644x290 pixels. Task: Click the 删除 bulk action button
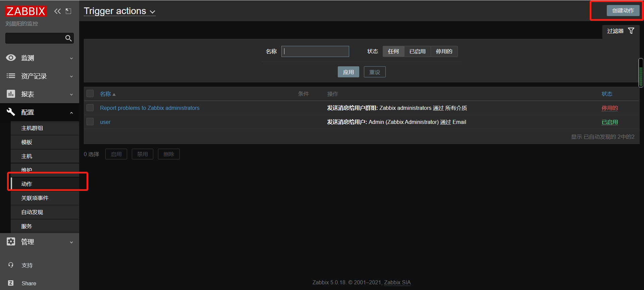pyautogui.click(x=169, y=154)
